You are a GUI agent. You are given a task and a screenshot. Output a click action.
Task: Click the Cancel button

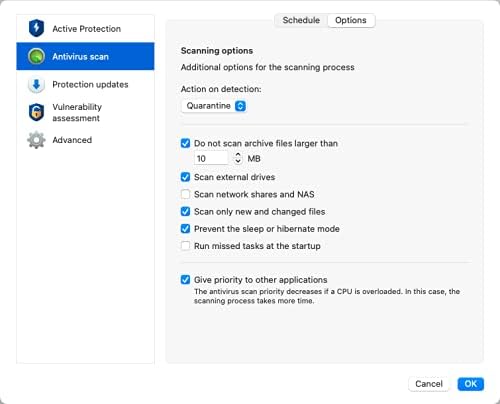pyautogui.click(x=429, y=384)
